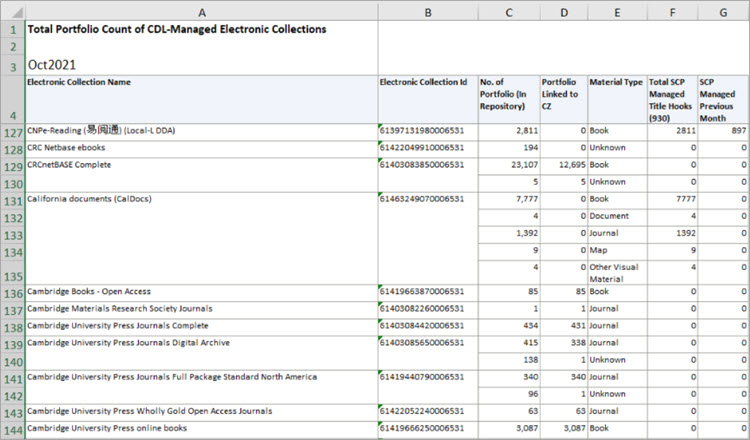This screenshot has height=440, width=750.
Task: Click portfolio count 7,777 cell
Action: (x=509, y=201)
